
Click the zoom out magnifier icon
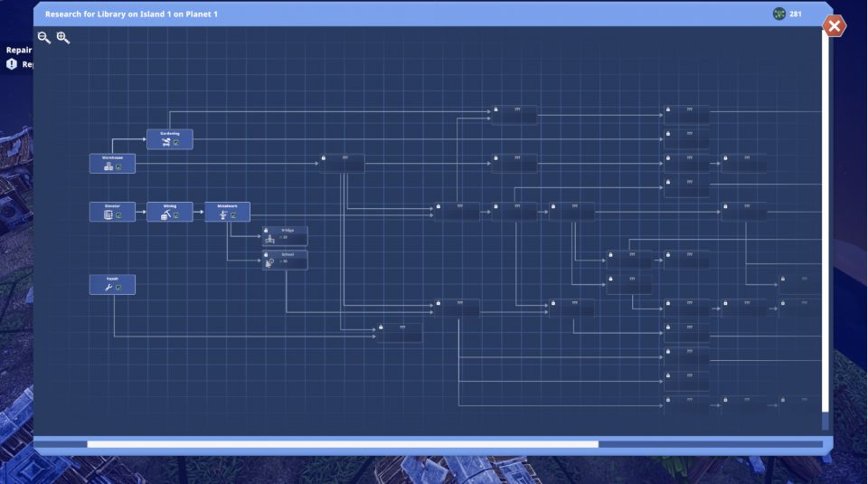point(43,38)
